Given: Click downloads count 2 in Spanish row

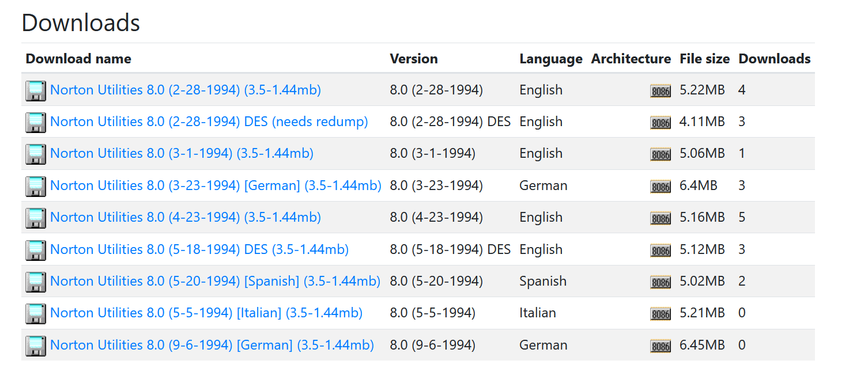Looking at the screenshot, I should point(742,281).
